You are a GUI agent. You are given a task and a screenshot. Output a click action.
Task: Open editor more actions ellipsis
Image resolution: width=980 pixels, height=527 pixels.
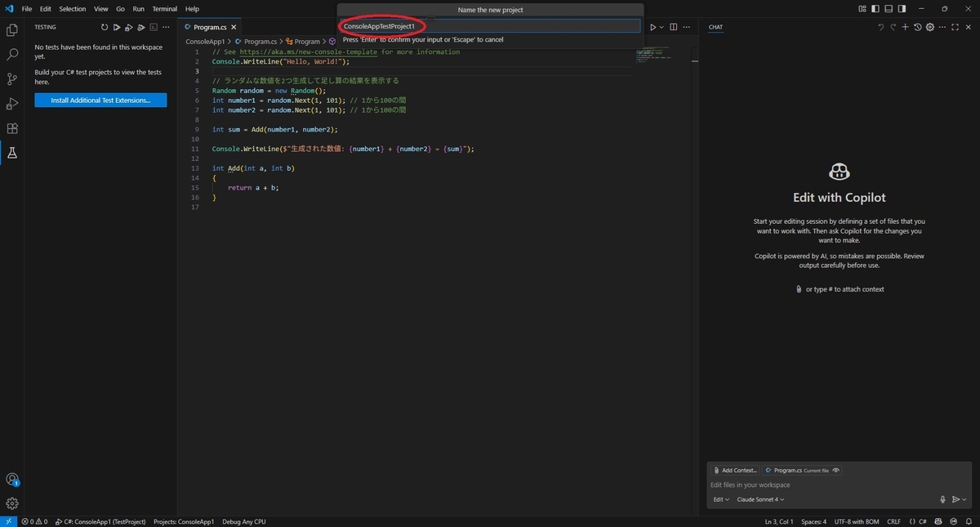pyautogui.click(x=687, y=27)
